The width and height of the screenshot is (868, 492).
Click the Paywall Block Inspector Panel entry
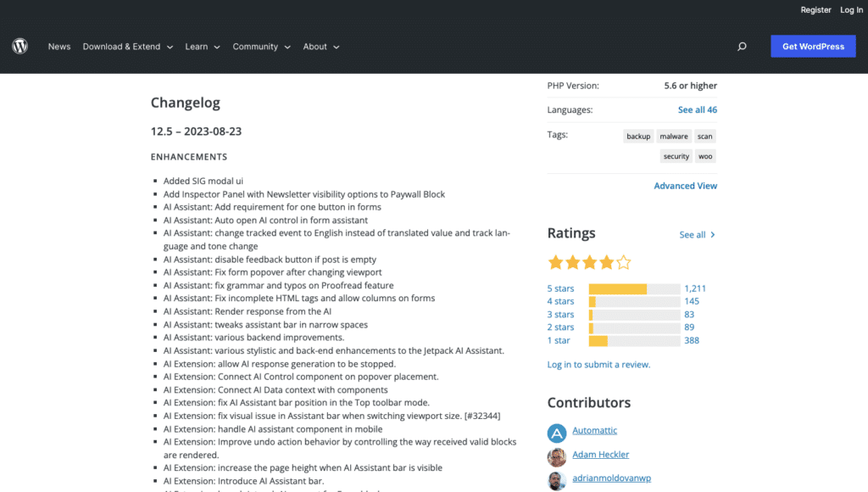(304, 194)
